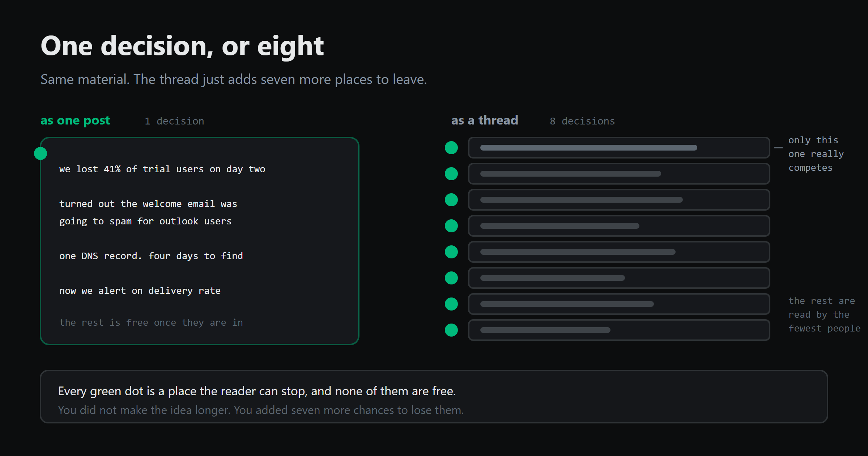Click the green dot on the single post card
868x456 pixels.
point(41,153)
